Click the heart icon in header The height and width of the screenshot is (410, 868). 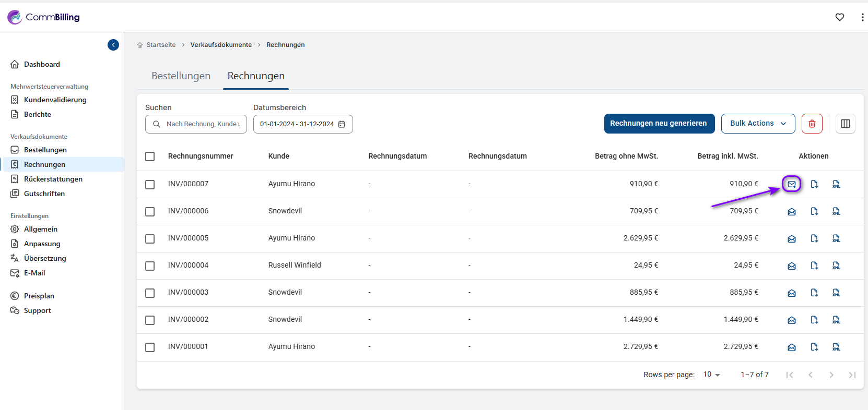(840, 17)
